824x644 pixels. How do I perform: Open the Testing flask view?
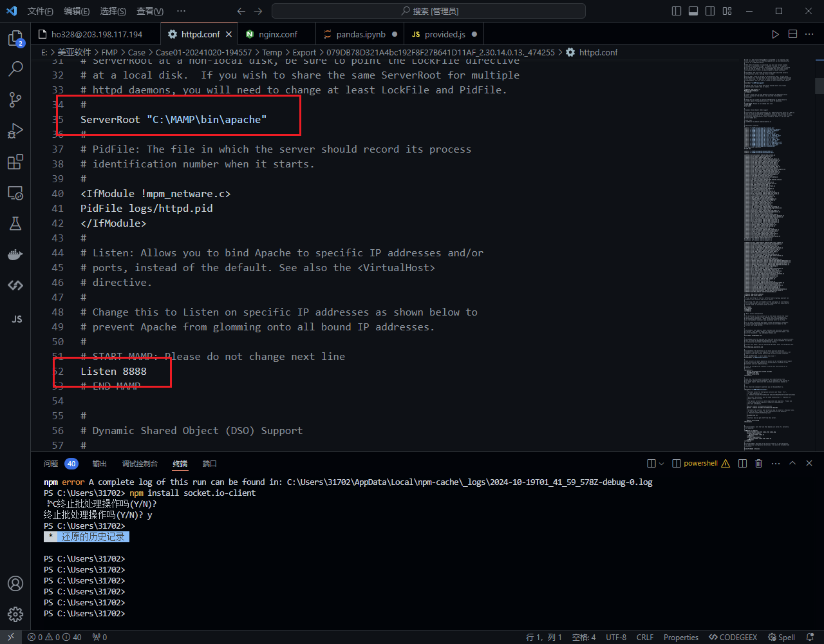point(15,223)
